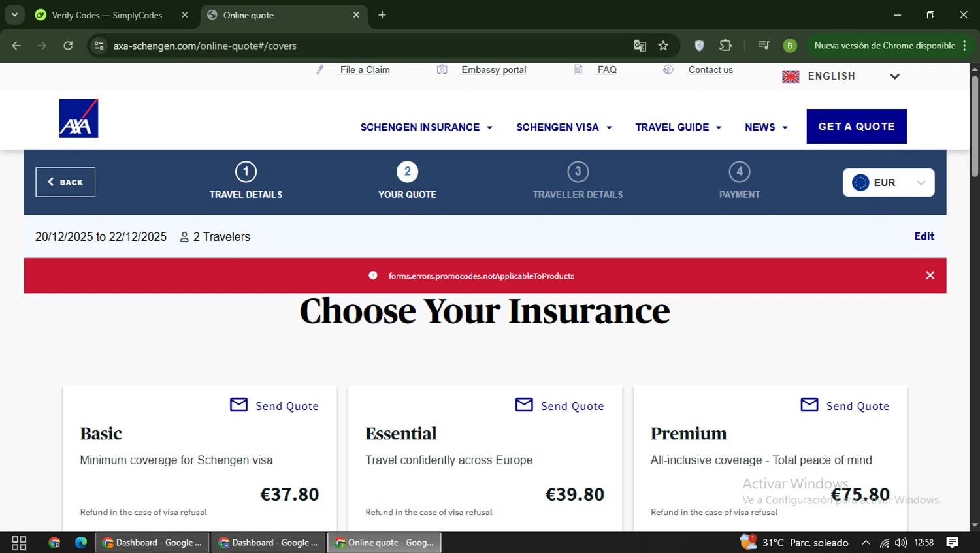Open the Chrome extensions puzzle icon
Screen dimensions: 980x553
[x=725, y=46]
